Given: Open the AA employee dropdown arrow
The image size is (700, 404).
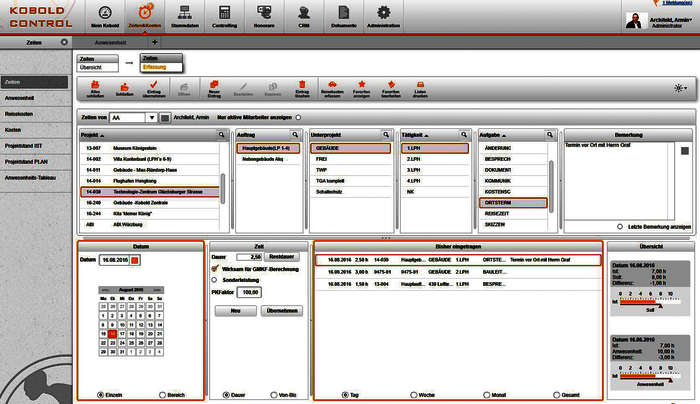Looking at the screenshot, I should tap(152, 118).
